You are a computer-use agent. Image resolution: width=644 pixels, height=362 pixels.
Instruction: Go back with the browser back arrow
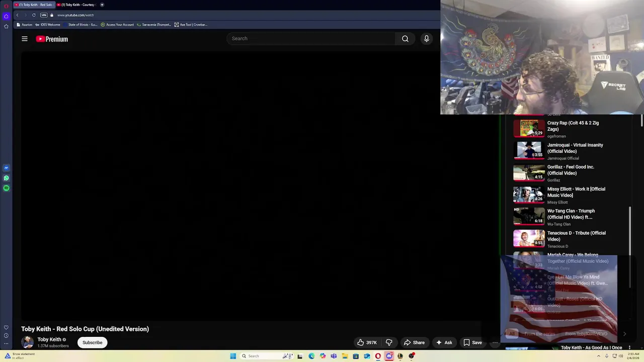pos(17,15)
